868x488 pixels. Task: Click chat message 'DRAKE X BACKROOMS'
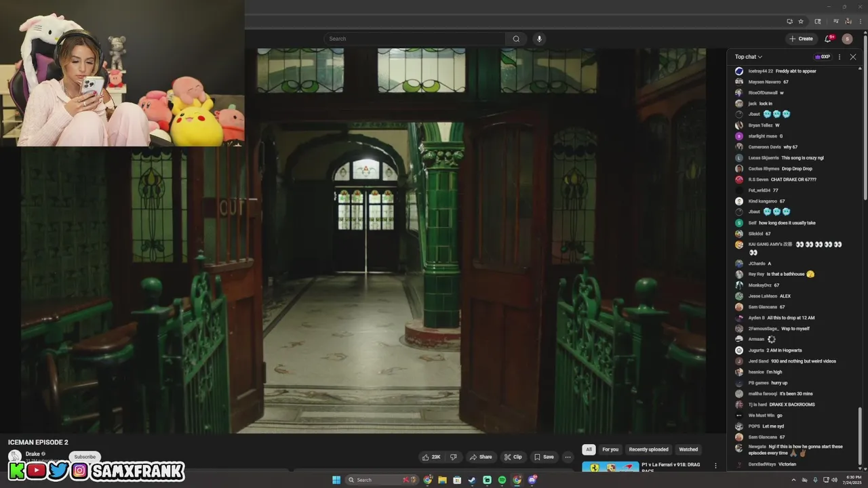[x=792, y=405]
